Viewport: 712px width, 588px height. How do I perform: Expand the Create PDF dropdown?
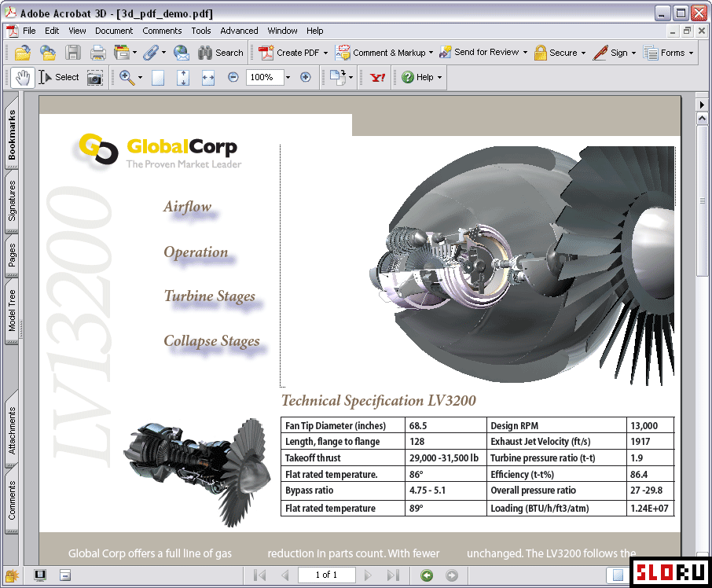[325, 53]
